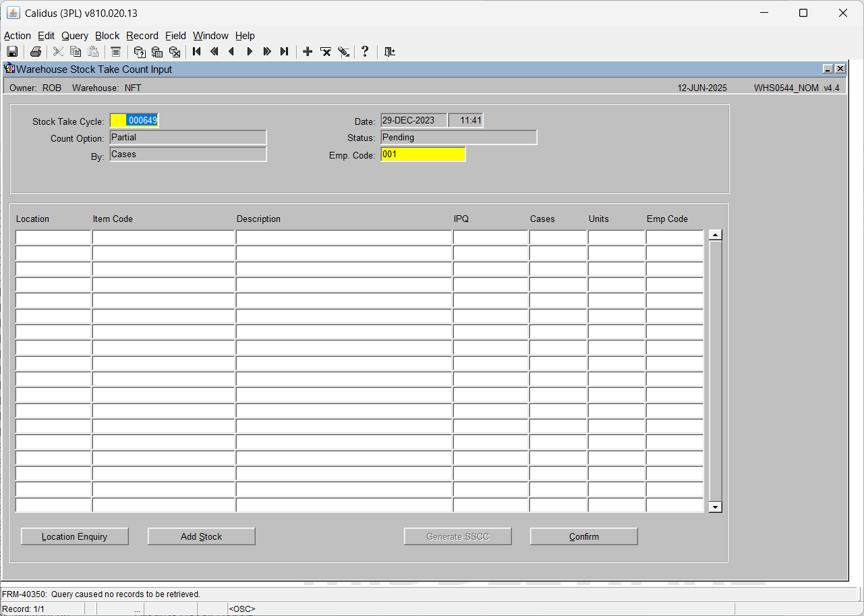Click the Save icon in toolbar

click(x=12, y=52)
